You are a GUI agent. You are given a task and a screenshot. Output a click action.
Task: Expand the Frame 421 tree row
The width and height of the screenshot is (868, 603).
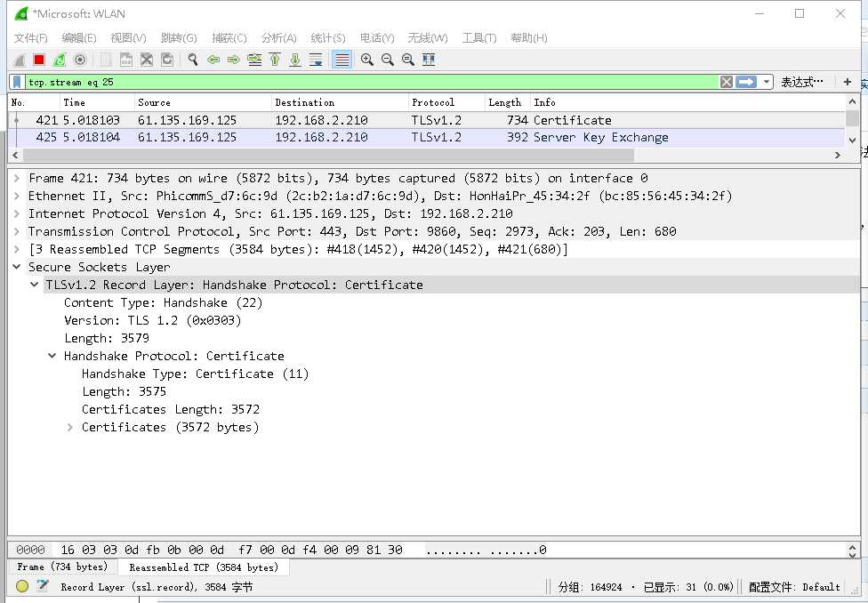(17, 178)
